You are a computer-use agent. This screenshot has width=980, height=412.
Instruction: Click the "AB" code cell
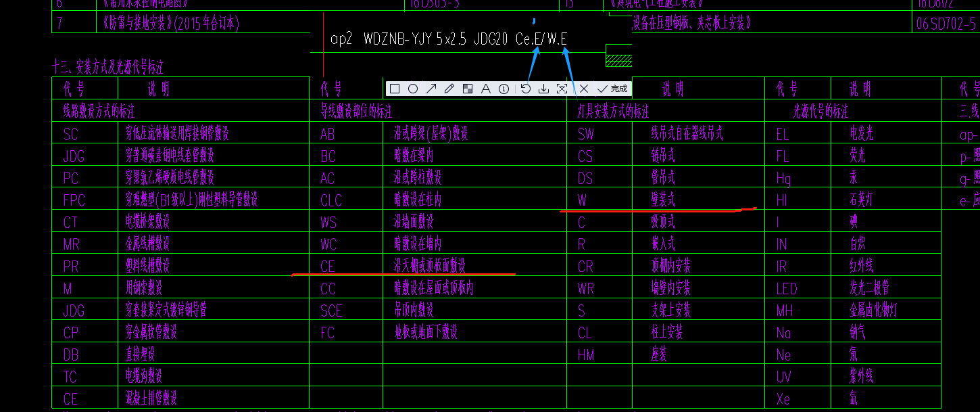click(327, 134)
